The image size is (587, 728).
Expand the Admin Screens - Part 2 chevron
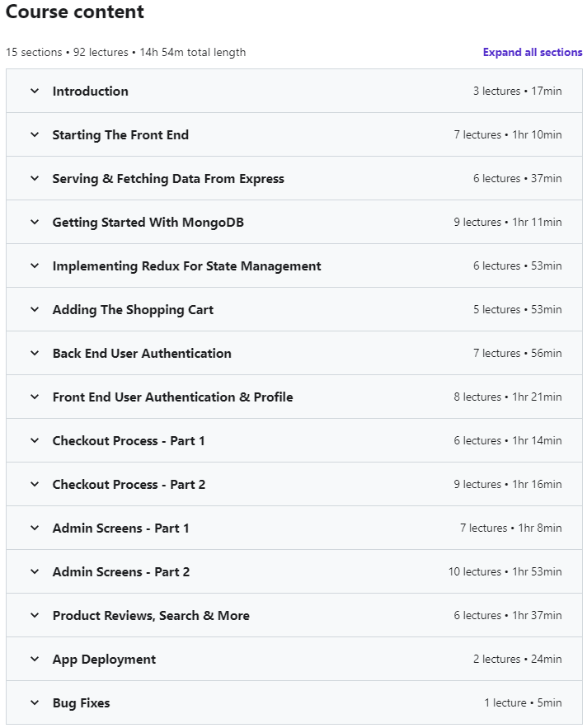(x=35, y=571)
